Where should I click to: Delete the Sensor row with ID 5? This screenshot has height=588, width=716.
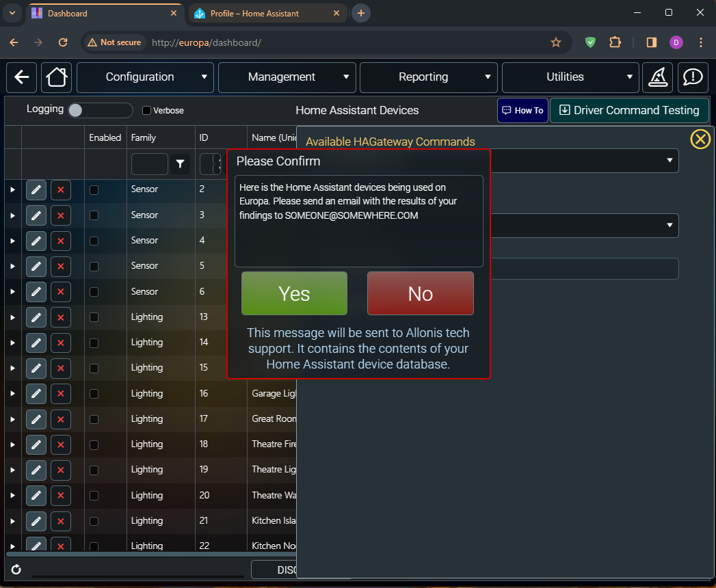tap(61, 266)
